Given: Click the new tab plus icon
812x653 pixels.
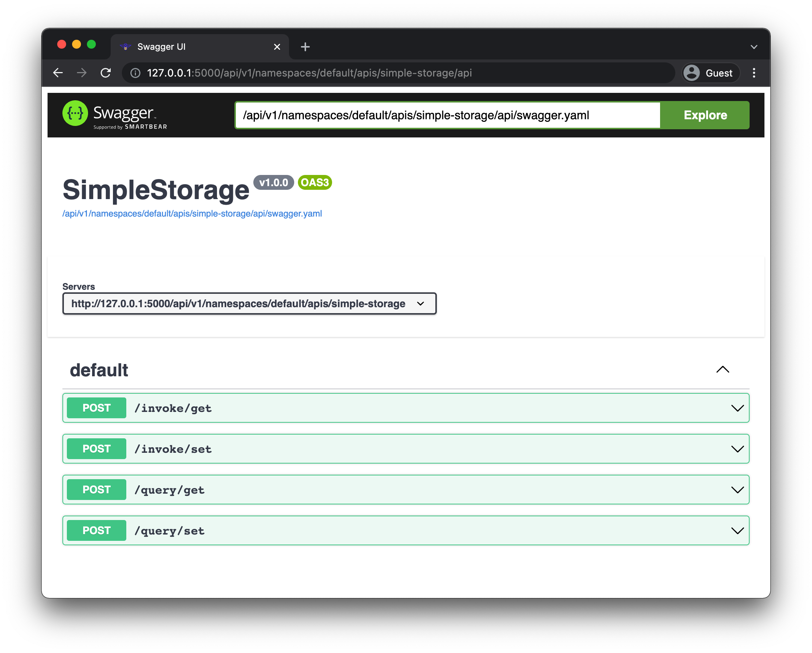Looking at the screenshot, I should click(x=305, y=46).
